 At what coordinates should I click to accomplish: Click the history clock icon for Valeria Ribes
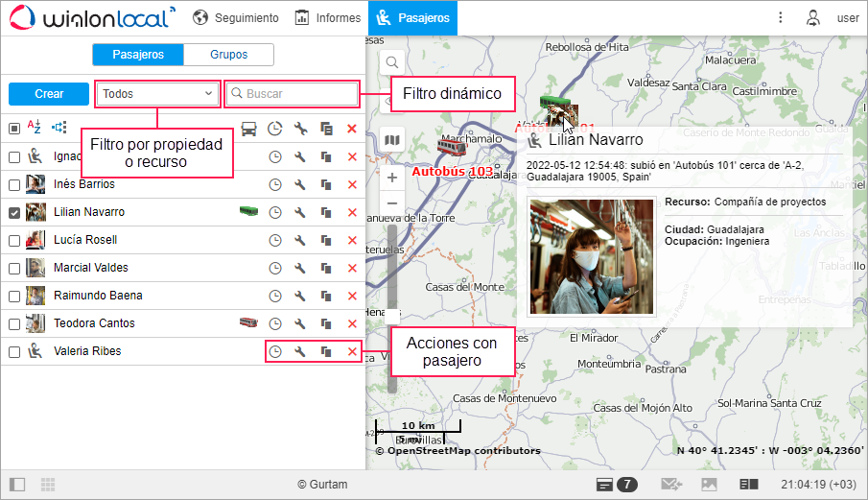(x=275, y=352)
